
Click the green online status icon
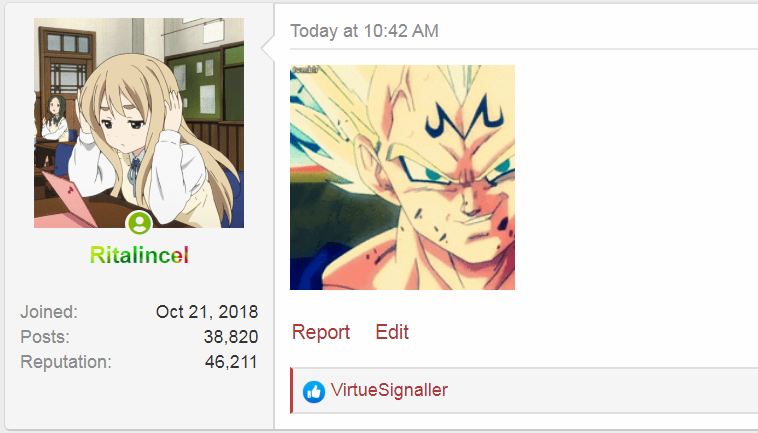coord(139,223)
